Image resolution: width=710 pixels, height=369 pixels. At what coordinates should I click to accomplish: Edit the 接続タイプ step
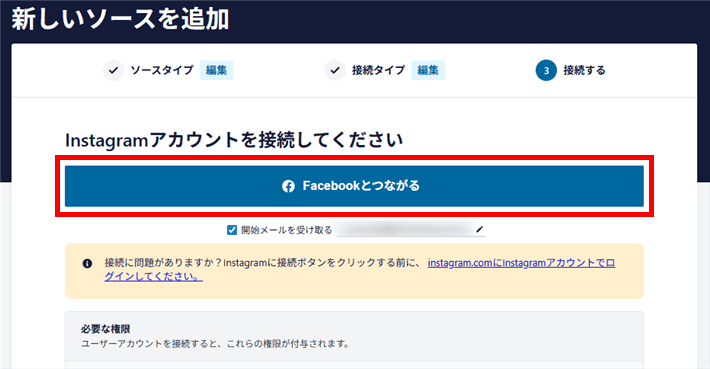(x=428, y=70)
